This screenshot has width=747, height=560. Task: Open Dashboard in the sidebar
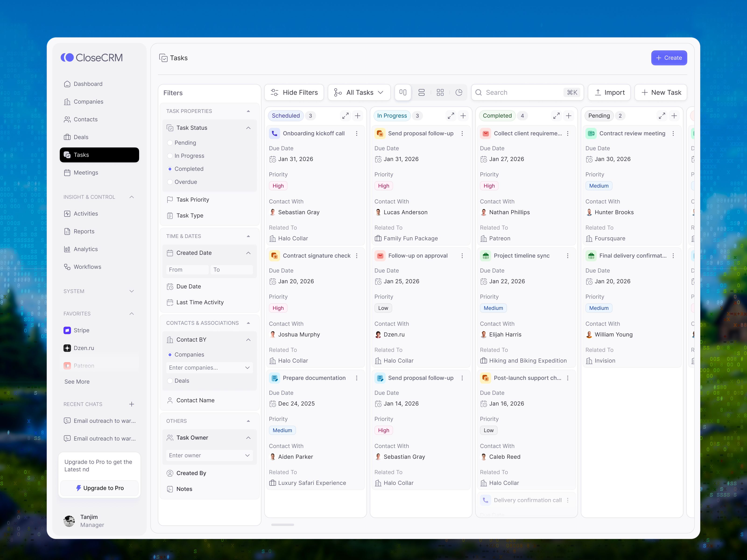click(99, 84)
